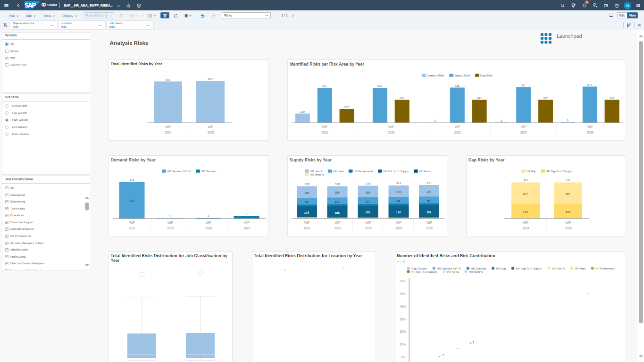Viewport: 644px width, 362px height.
Task: Open the Job Family filter dropdown
Action: (130, 25)
